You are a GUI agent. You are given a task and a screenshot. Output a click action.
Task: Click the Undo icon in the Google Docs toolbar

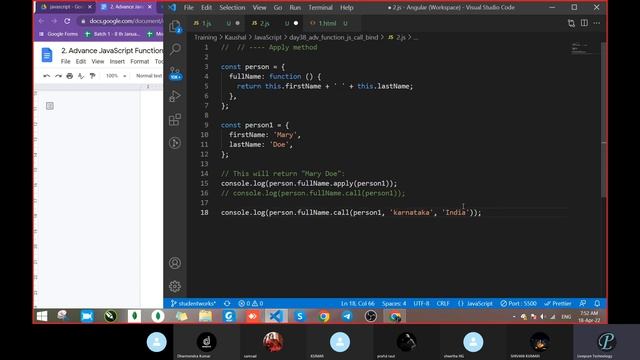47,76
